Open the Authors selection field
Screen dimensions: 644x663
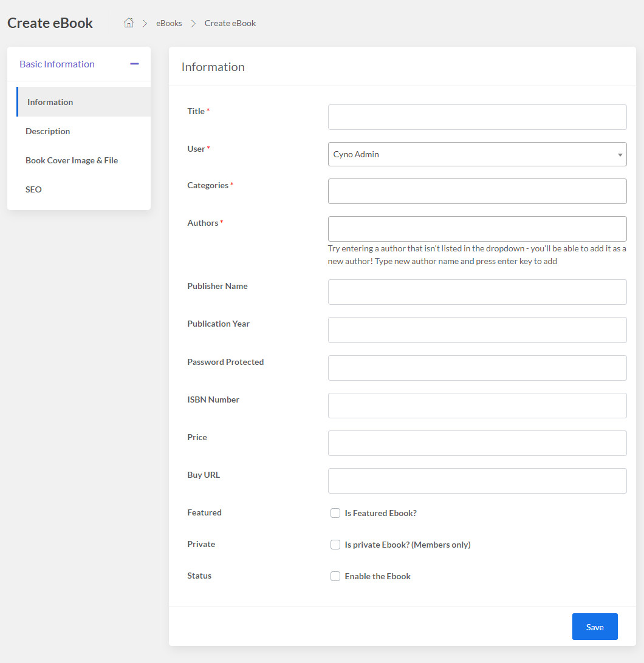477,229
